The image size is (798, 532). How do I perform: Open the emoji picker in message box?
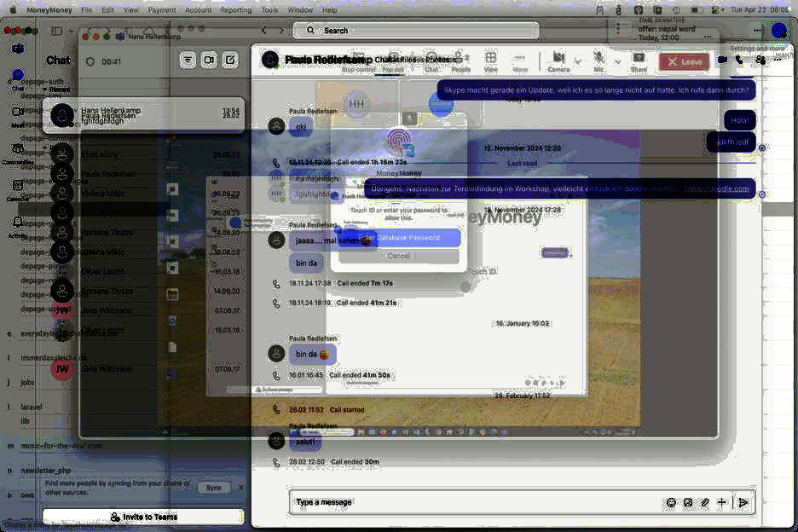pos(671,502)
